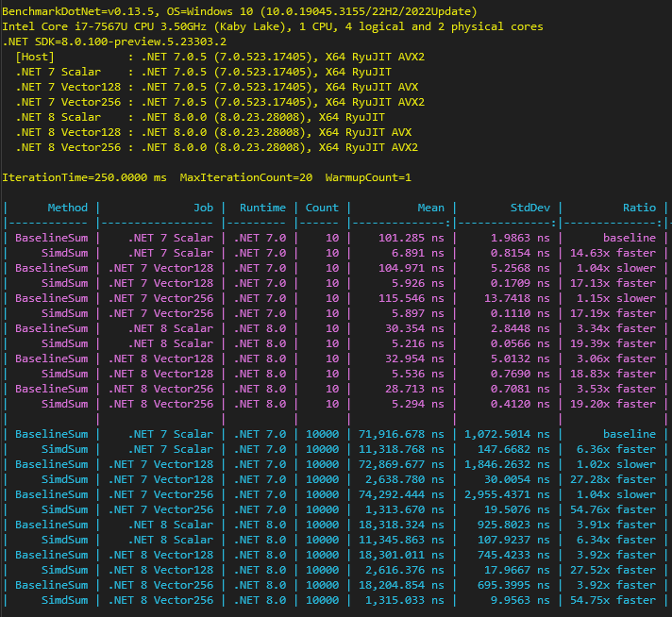672x617 pixels.
Task: Click the Runtime column header
Action: tap(262, 208)
